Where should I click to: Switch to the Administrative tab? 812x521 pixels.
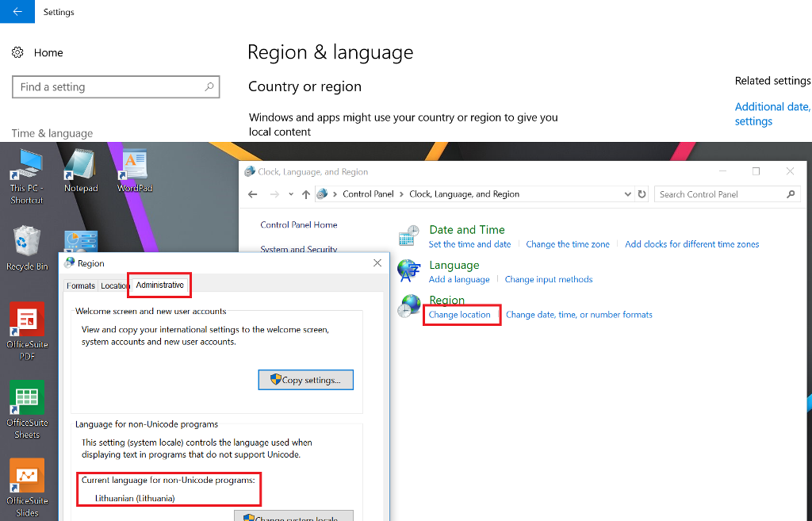point(159,285)
